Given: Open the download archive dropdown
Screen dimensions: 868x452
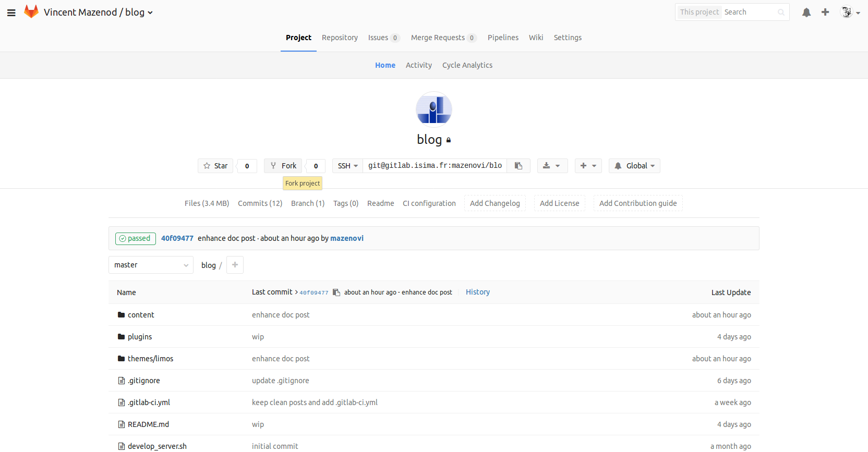Looking at the screenshot, I should 552,166.
